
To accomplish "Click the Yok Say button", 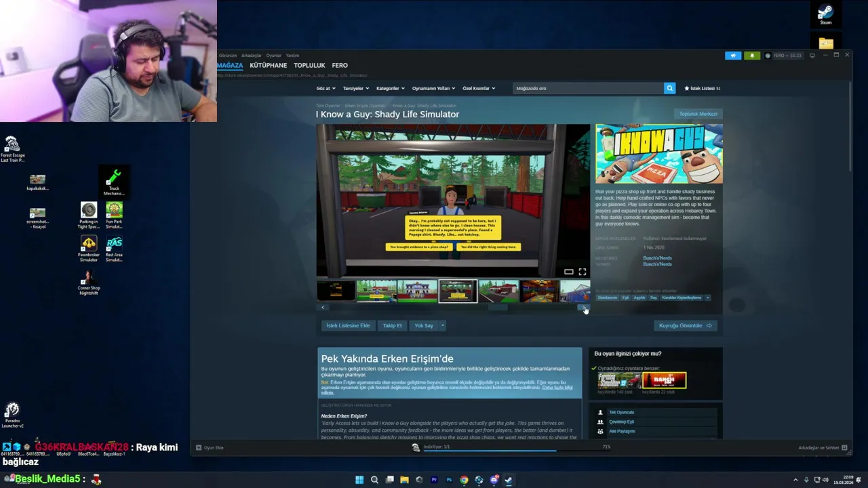I will (424, 325).
